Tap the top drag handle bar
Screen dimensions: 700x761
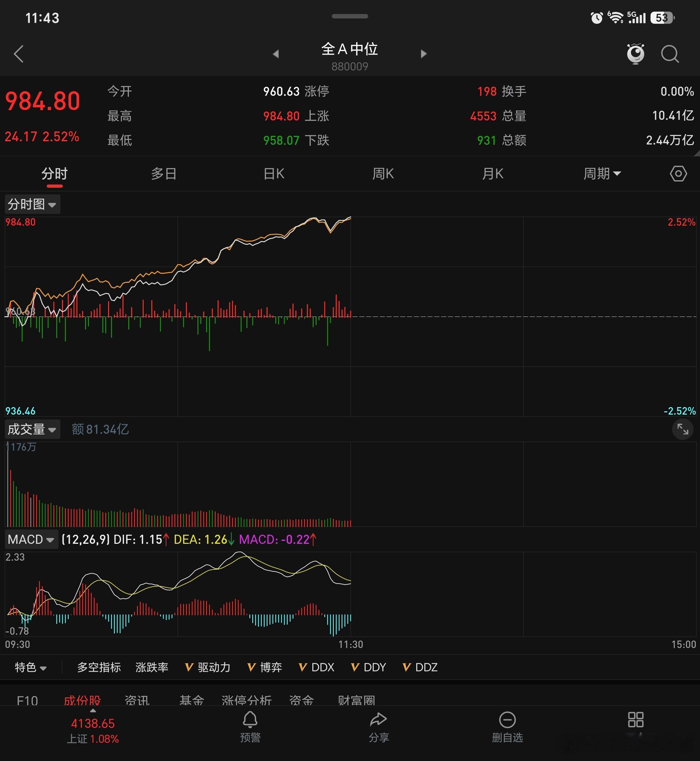(x=350, y=16)
